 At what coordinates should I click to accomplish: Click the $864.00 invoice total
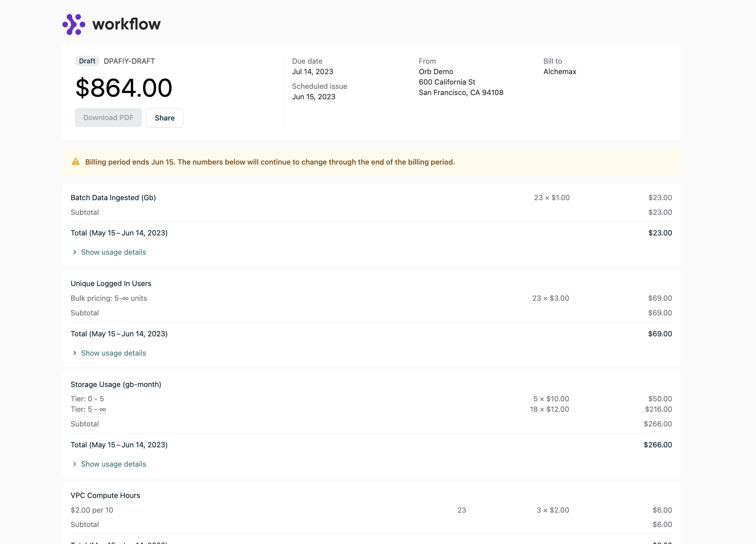coord(124,88)
